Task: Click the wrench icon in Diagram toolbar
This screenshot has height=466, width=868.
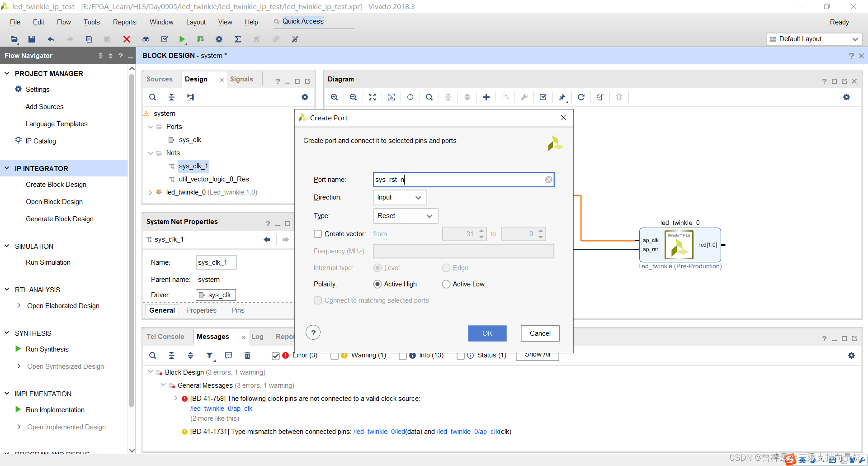Action: pyautogui.click(x=524, y=97)
